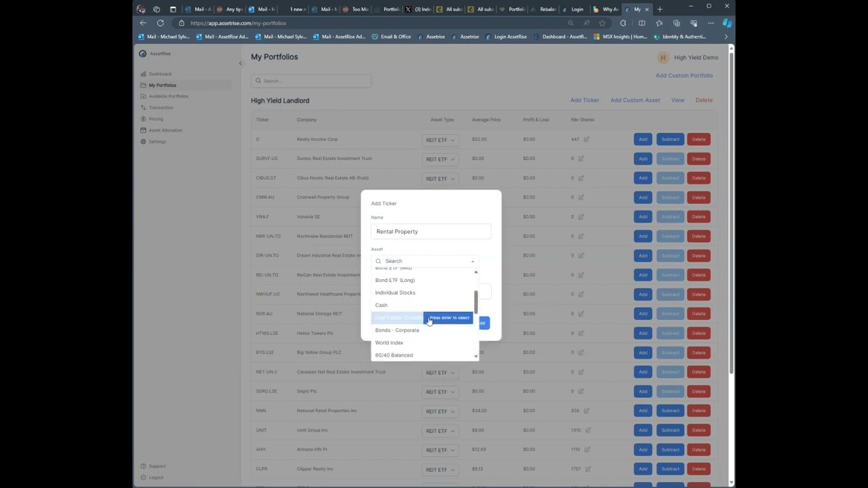868x488 pixels.
Task: Collapse the Asset dropdown arrow
Action: [473, 262]
